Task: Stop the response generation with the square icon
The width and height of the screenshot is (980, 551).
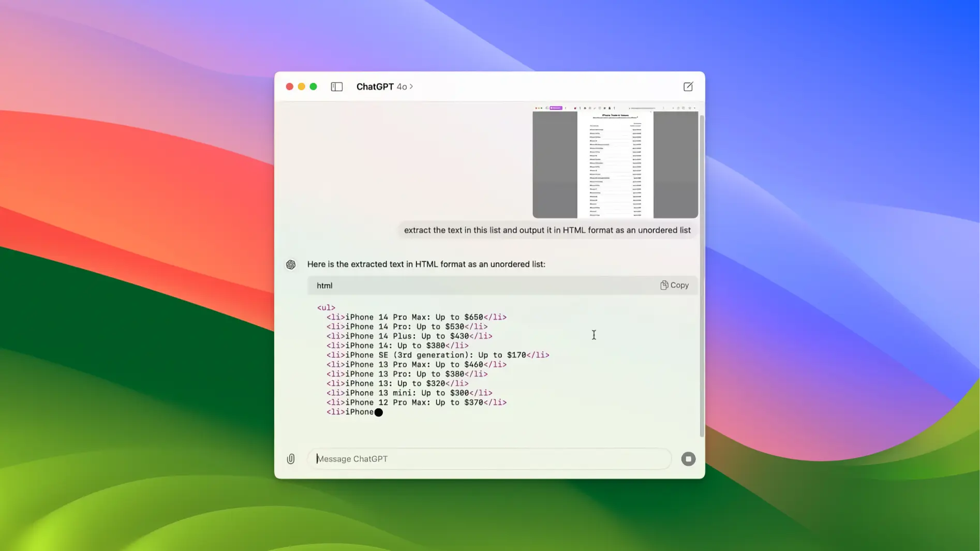Action: coord(688,458)
